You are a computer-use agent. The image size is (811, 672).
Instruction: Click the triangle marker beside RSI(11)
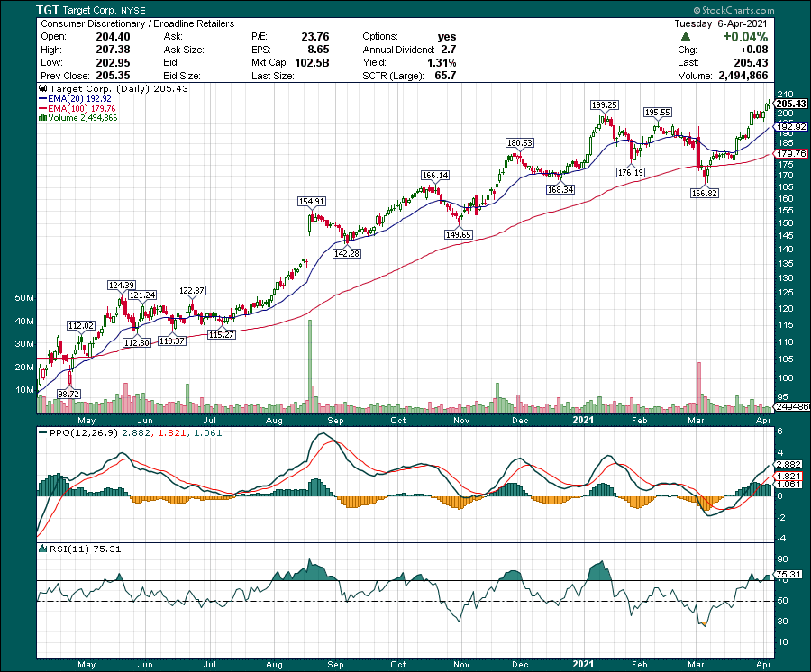click(43, 549)
